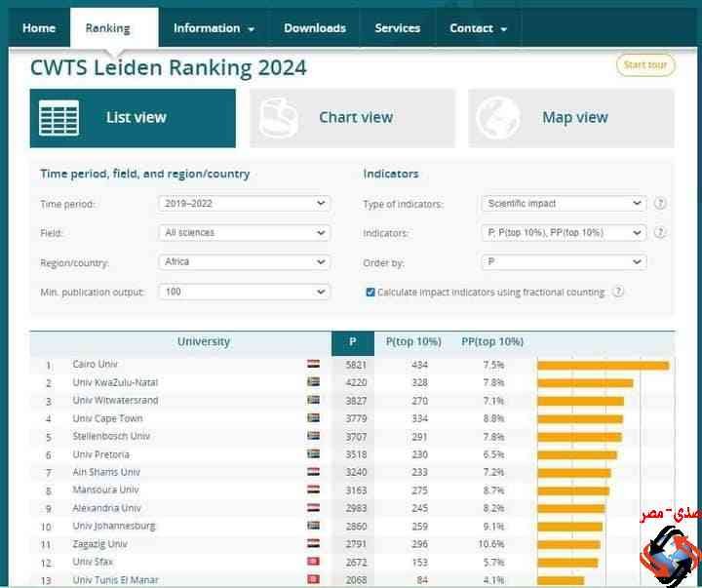Click the Map view globe icon
The image size is (702, 588).
(x=498, y=118)
